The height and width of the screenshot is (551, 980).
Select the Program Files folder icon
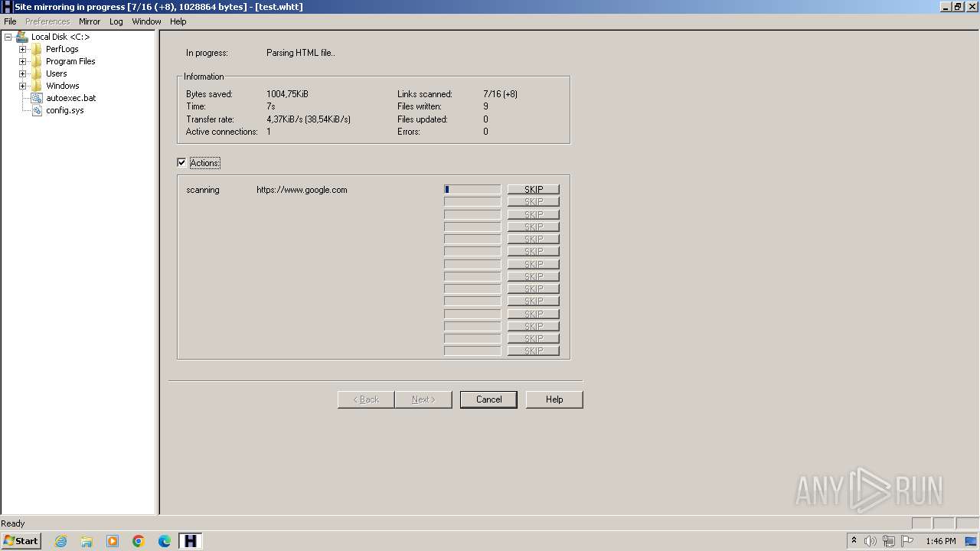point(36,61)
